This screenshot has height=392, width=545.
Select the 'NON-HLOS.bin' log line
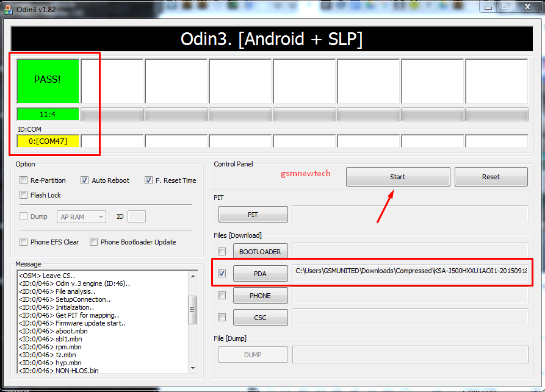59,371
